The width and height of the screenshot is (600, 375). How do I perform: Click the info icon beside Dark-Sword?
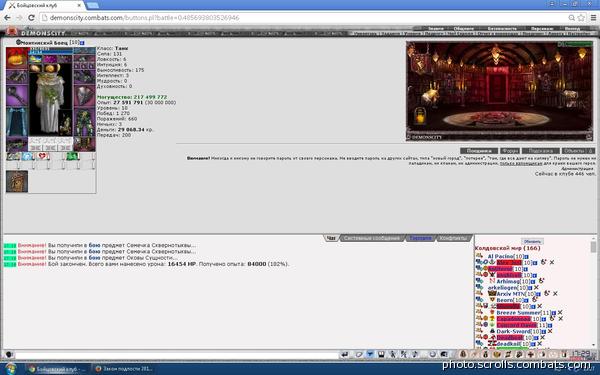click(x=543, y=331)
